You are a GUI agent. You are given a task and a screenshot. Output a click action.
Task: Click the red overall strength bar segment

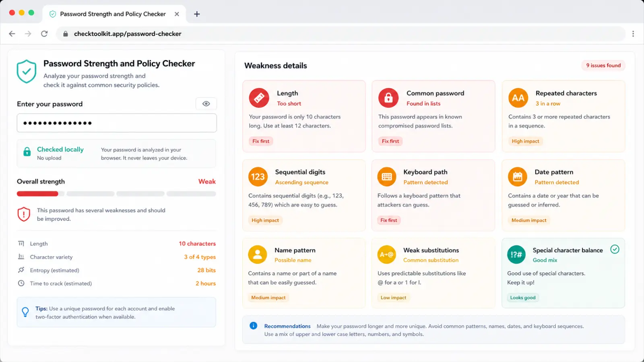coord(37,194)
